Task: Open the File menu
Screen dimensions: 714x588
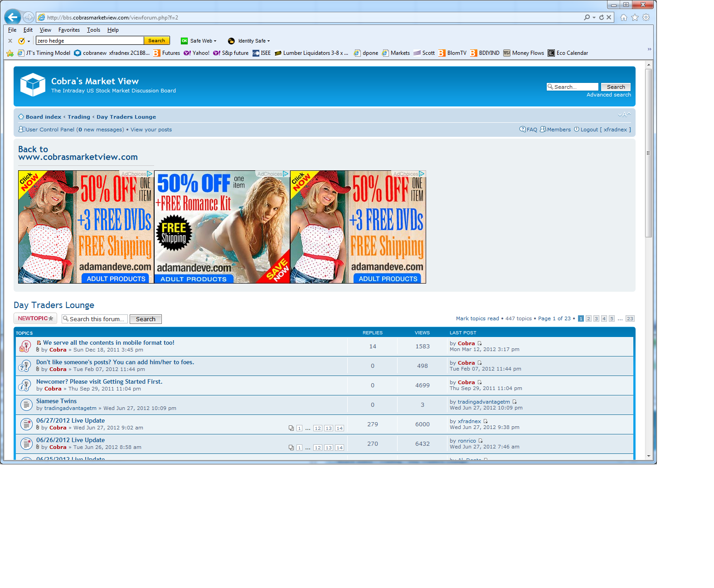Action: pos(12,30)
